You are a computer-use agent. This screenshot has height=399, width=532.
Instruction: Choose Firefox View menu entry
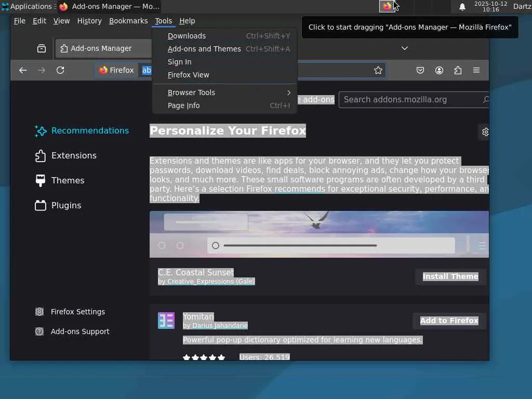[225, 75]
